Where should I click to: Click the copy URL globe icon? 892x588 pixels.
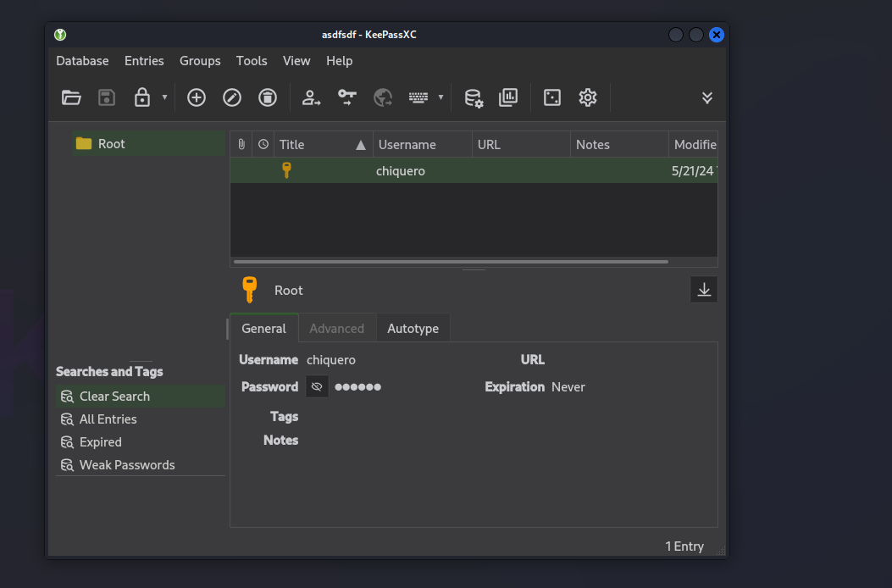(383, 98)
